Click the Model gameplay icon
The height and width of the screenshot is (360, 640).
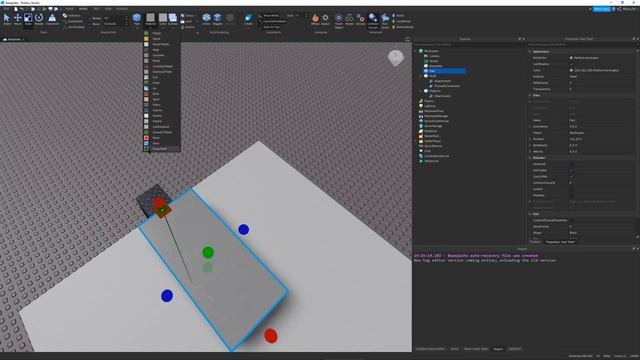point(349,19)
